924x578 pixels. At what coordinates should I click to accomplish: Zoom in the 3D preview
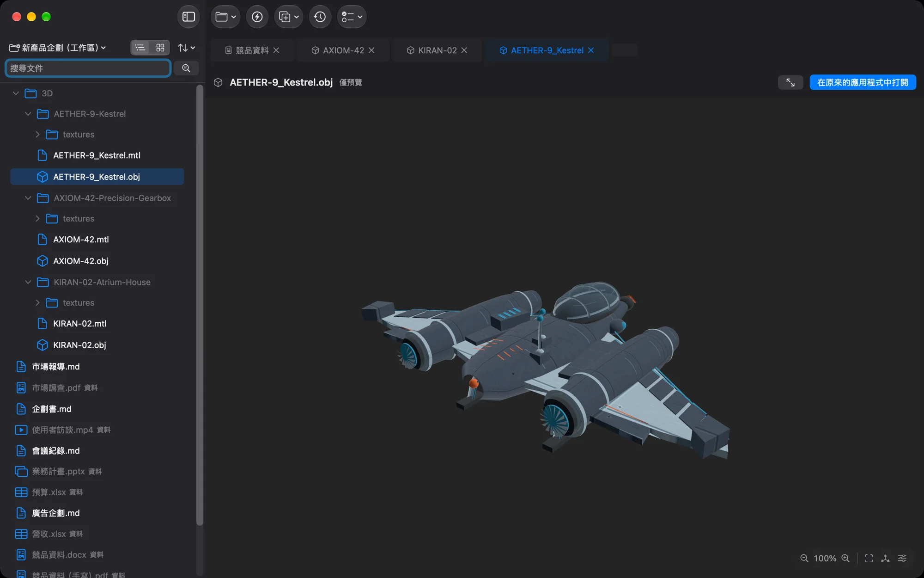[845, 558]
